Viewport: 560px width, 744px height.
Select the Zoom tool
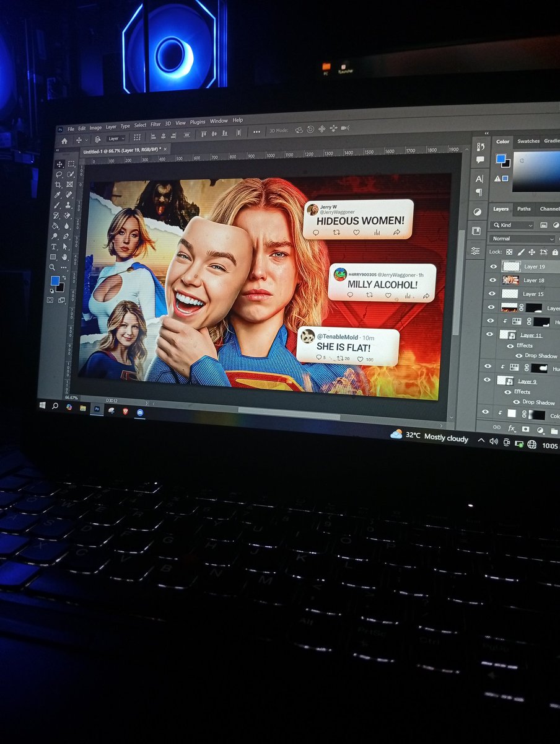(x=52, y=267)
